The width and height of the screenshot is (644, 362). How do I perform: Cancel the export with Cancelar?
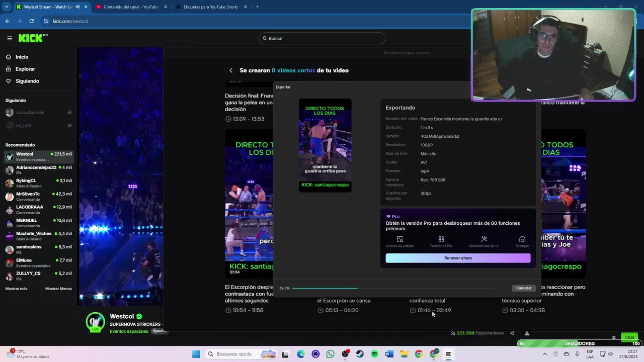524,288
